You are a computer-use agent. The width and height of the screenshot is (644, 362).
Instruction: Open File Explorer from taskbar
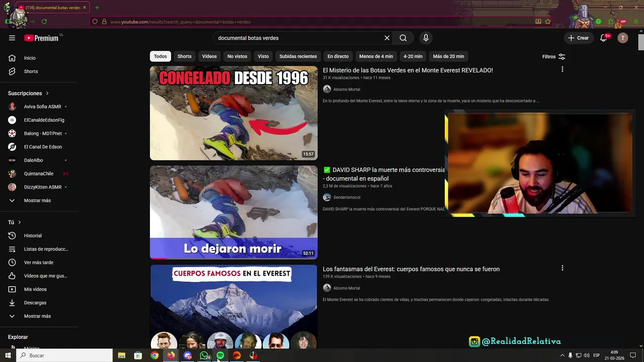[121, 355]
